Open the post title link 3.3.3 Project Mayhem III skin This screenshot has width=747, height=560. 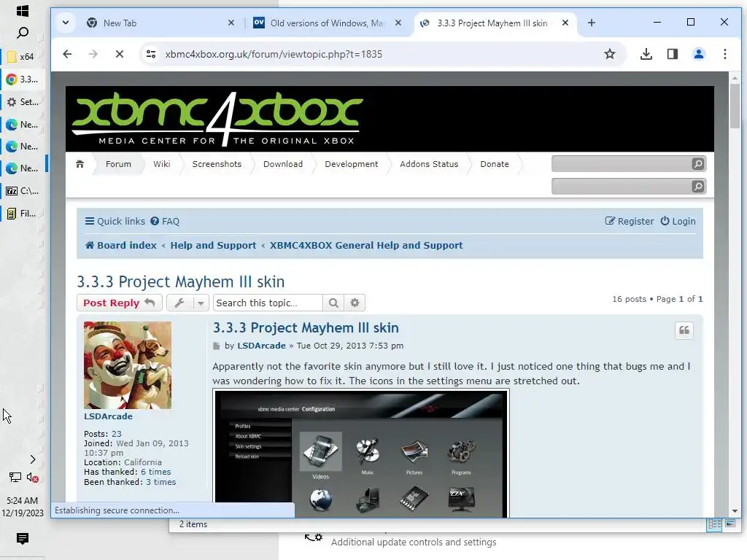306,328
